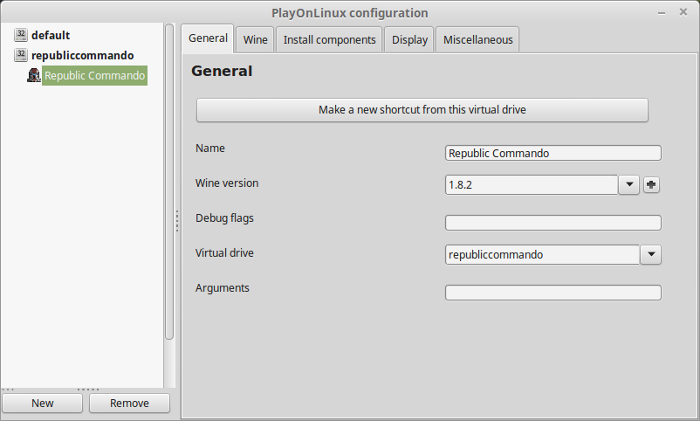Click the New button
Screen dimensions: 700x421
click(42, 403)
